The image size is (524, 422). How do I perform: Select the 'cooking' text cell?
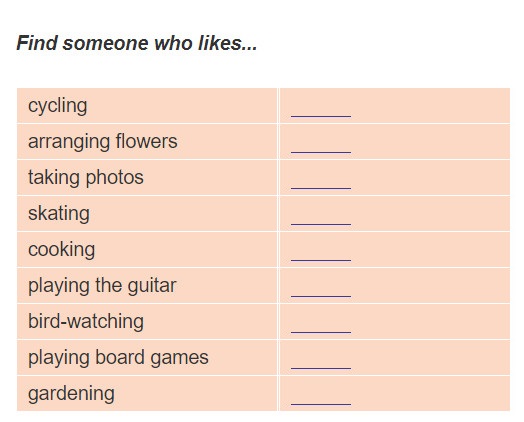pyautogui.click(x=147, y=250)
